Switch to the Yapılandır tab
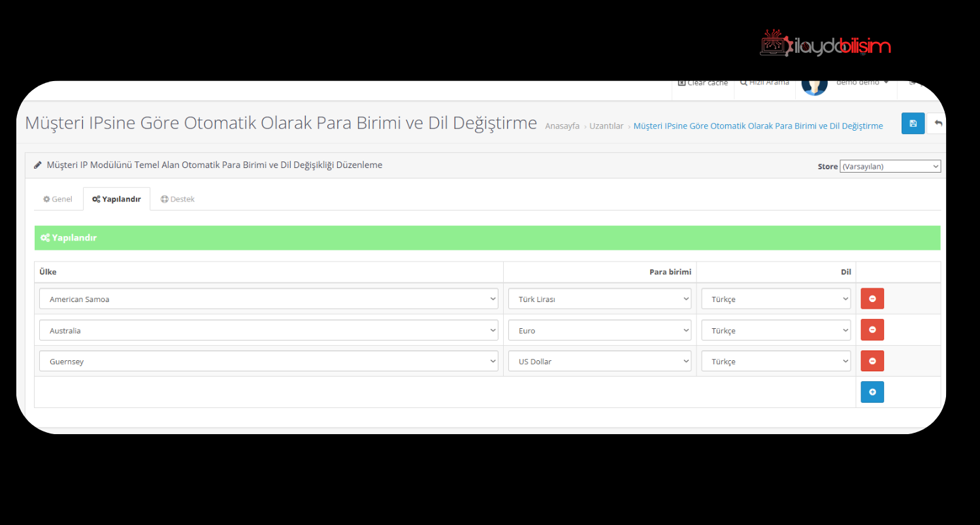980x525 pixels. [116, 199]
